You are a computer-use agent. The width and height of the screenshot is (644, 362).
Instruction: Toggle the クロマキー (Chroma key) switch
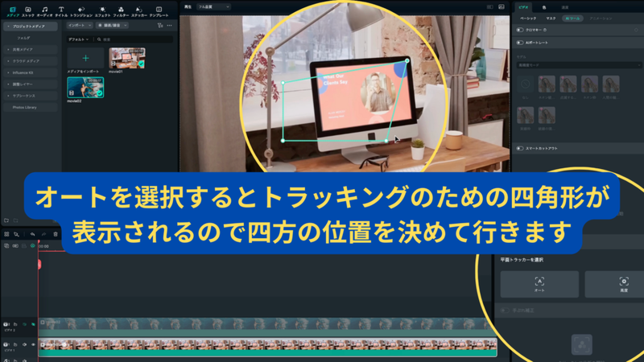(520, 30)
